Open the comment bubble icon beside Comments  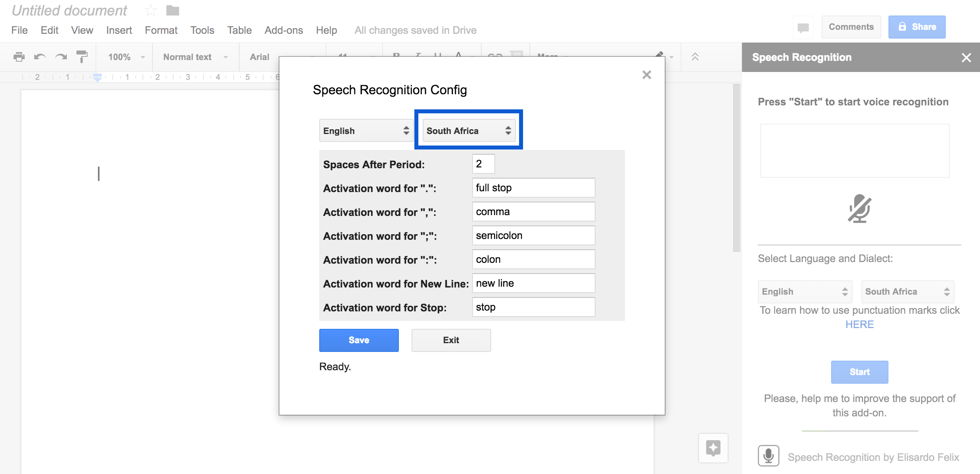click(x=803, y=27)
